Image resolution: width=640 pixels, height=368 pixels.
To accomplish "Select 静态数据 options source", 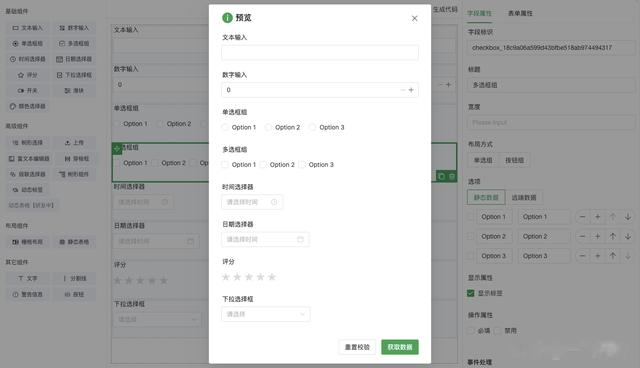I will (x=486, y=198).
